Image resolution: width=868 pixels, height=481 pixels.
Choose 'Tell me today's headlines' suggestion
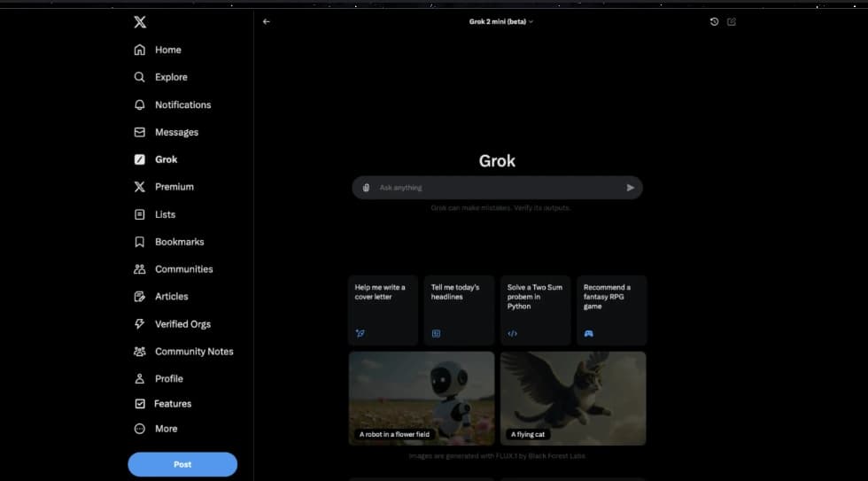pos(459,311)
